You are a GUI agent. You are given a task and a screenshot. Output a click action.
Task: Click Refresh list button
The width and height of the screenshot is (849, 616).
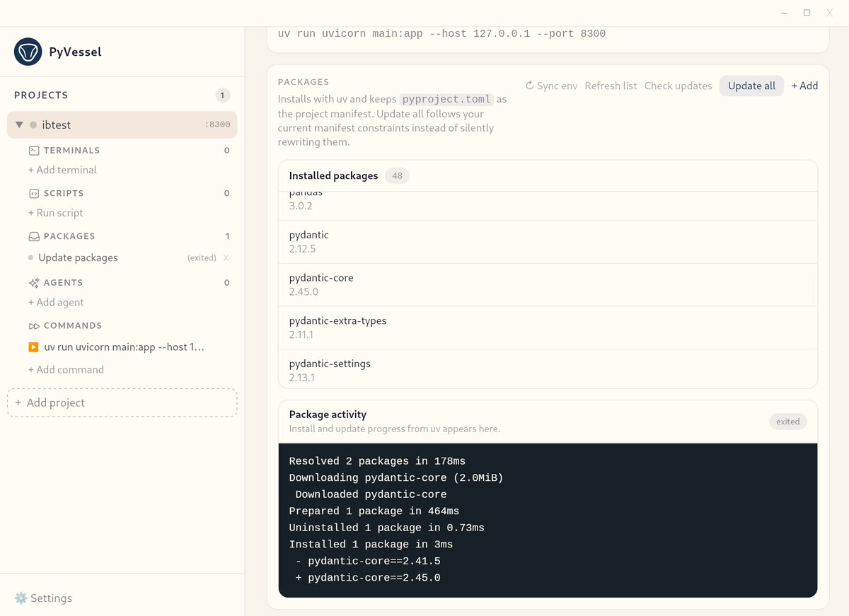611,86
